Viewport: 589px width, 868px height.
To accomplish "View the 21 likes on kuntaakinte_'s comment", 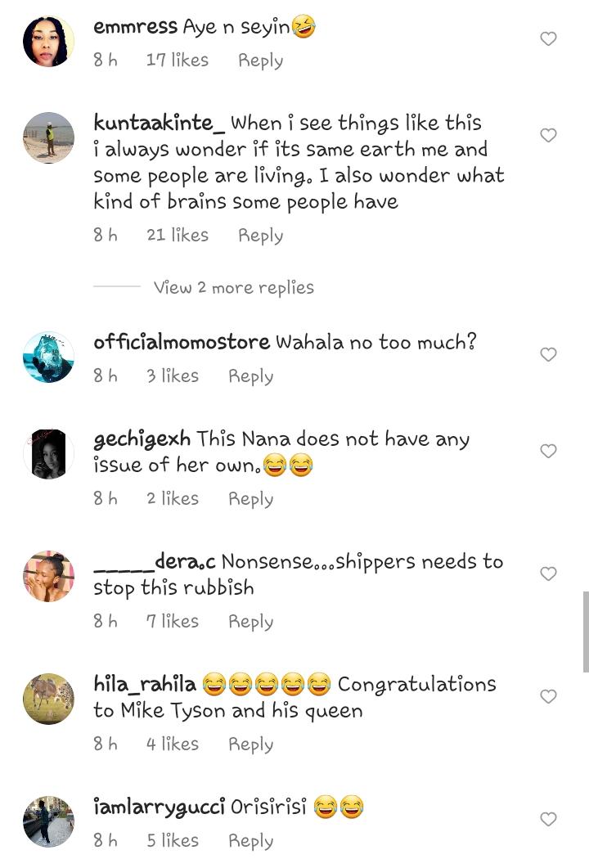I will coord(178,235).
